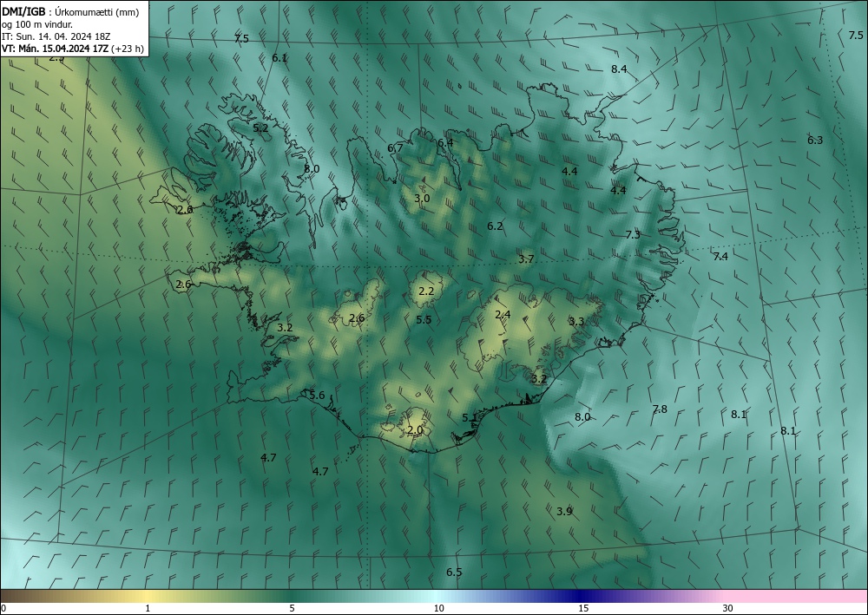Select the 2.2 value on Hofsjökull glacier
The width and height of the screenshot is (868, 615).
[x=425, y=291]
